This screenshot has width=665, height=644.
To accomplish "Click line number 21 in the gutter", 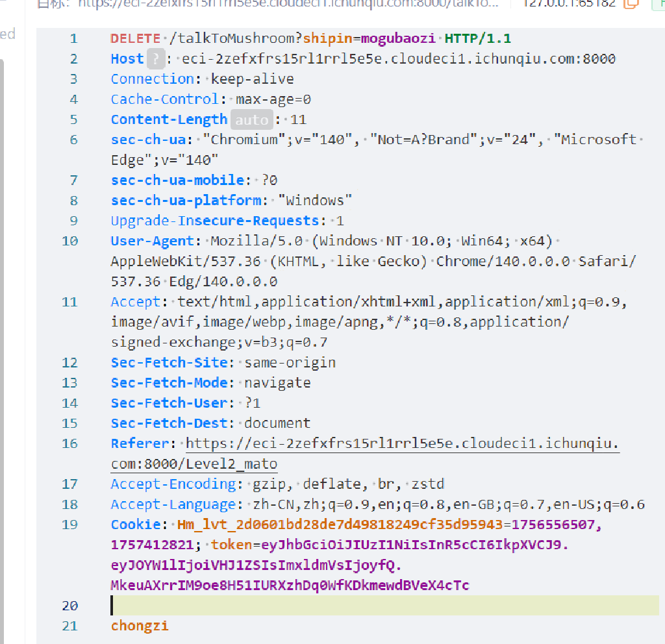I will click(69, 626).
